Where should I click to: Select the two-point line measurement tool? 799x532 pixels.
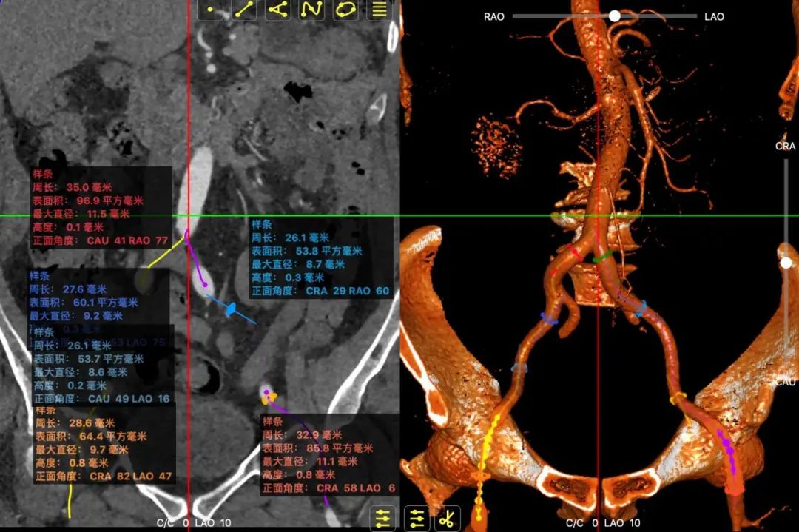click(244, 9)
